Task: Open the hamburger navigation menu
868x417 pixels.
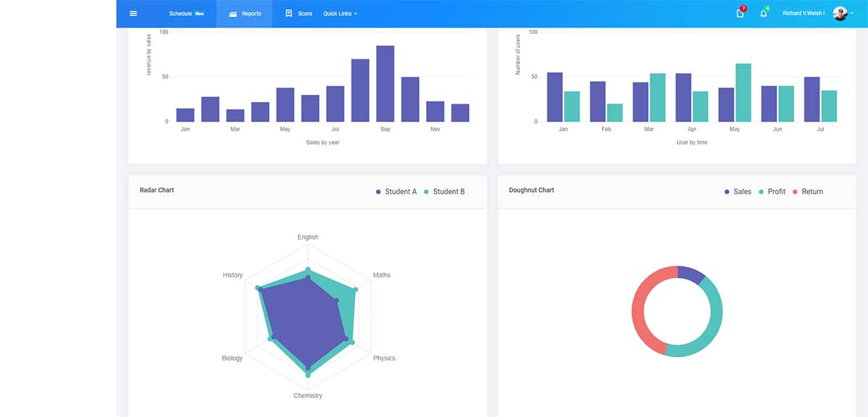Action: (133, 13)
